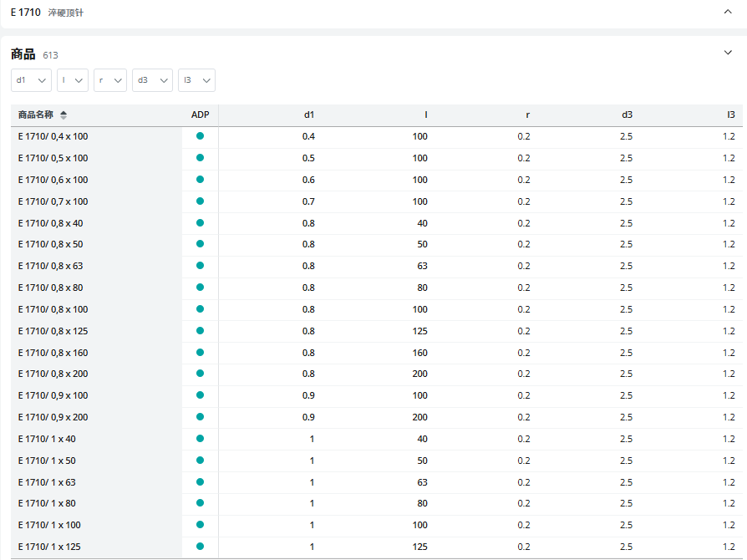The width and height of the screenshot is (747, 560).
Task: Select product E 1710/ 0,8 x 160
Action: tap(53, 354)
